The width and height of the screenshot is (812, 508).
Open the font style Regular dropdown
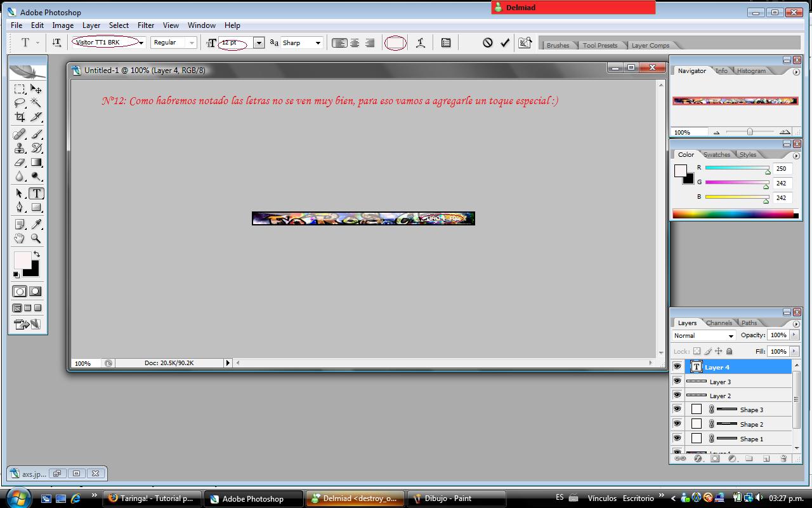tap(191, 43)
